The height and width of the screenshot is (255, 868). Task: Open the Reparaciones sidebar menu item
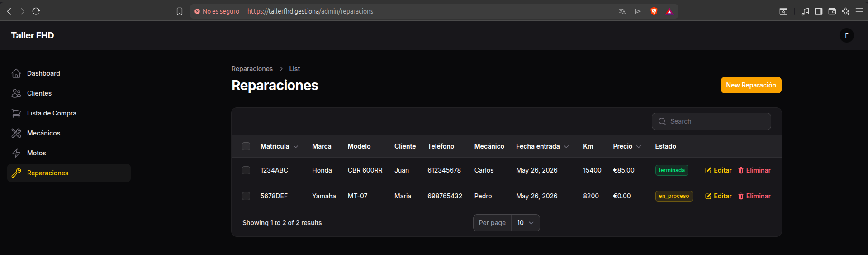(69, 173)
